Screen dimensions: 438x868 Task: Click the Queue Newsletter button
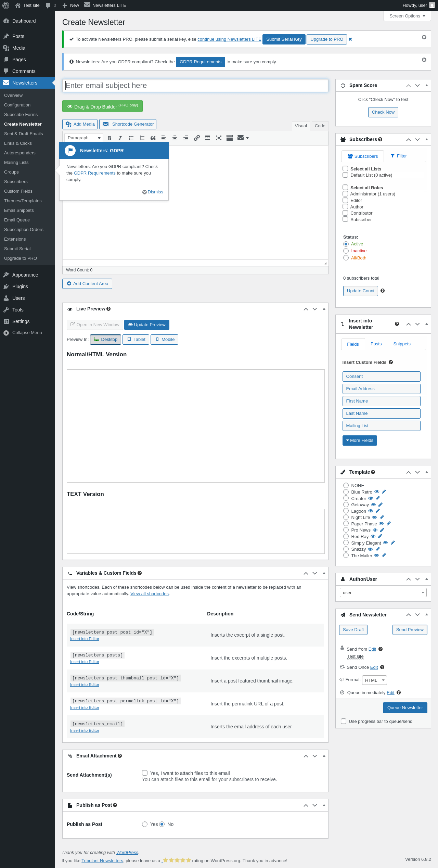coord(405,708)
